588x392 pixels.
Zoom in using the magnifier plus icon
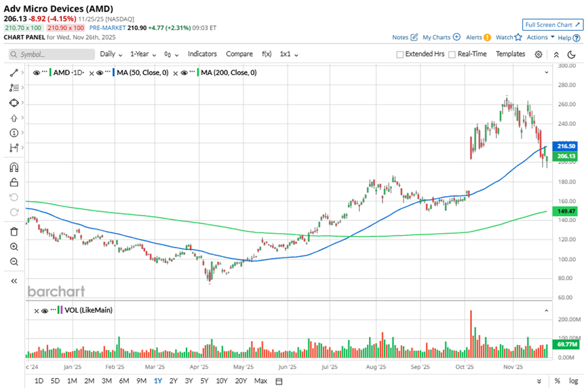(x=14, y=247)
